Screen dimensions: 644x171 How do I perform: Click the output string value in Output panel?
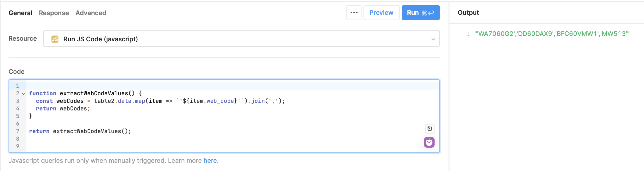[552, 34]
